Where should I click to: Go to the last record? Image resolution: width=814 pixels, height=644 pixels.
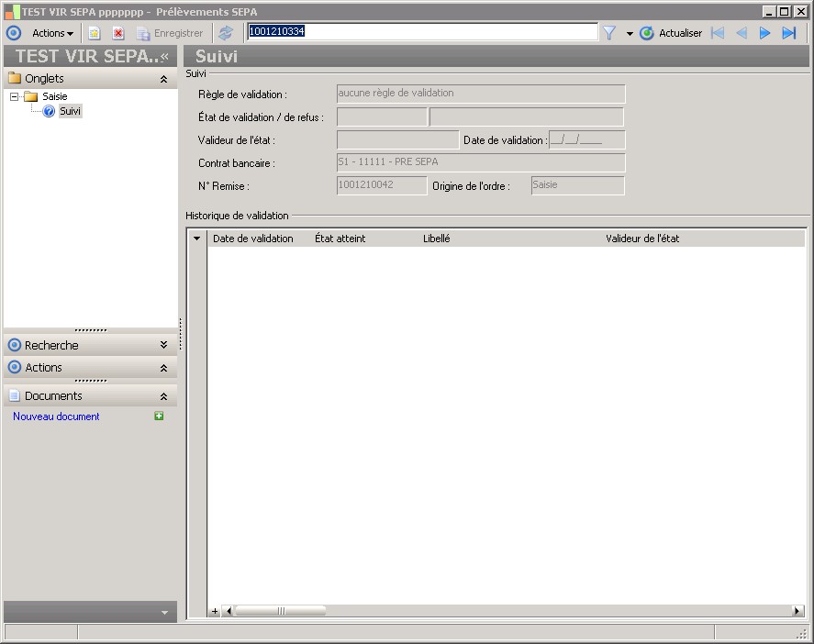(789, 33)
